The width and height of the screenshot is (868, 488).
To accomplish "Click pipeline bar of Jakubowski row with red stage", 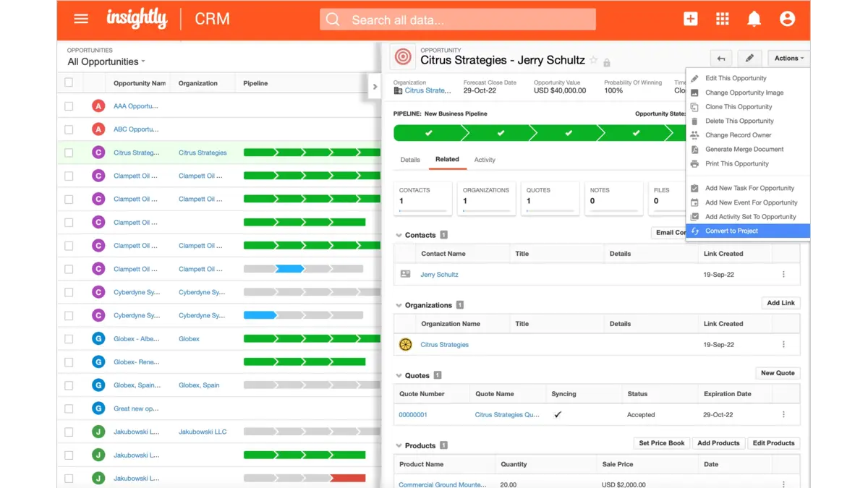I will point(305,478).
